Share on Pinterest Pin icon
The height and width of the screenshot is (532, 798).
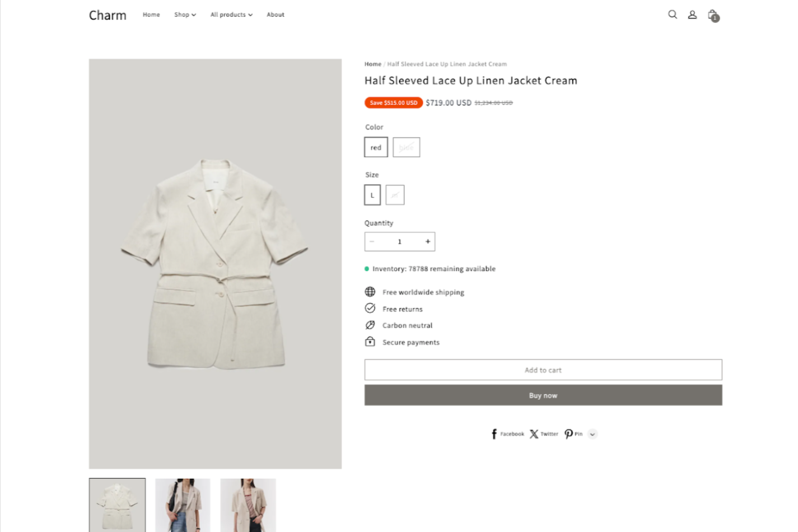point(568,434)
